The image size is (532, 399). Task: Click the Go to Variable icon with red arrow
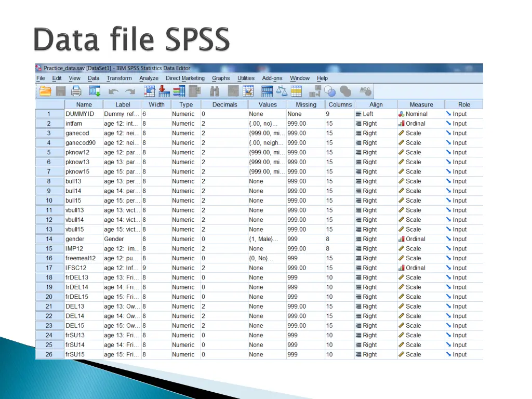tap(164, 91)
